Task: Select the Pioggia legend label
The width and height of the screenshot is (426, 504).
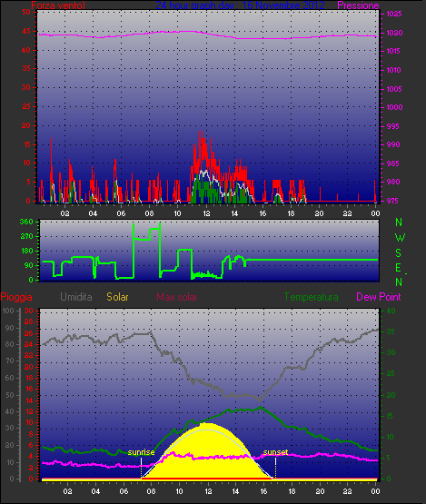Action: click(16, 297)
